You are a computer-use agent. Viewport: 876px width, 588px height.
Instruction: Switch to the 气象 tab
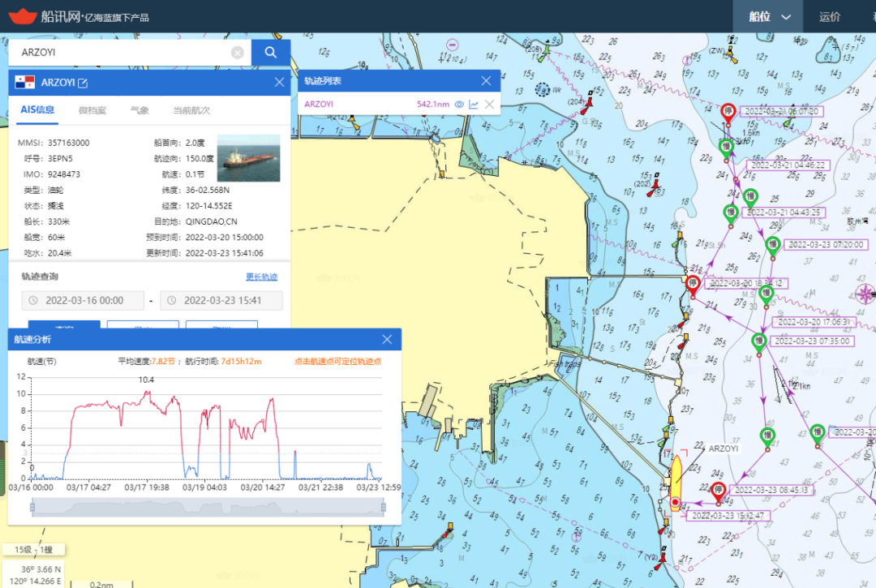pyautogui.click(x=140, y=110)
